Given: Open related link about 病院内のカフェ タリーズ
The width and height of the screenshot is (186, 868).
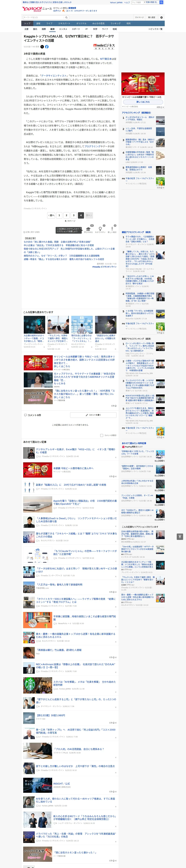Looking at the screenshot, I should 62,256.
